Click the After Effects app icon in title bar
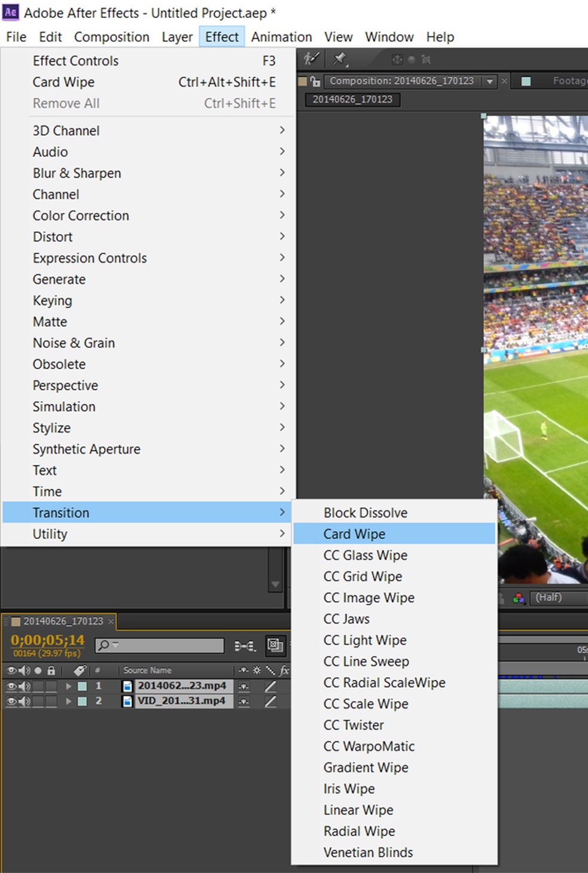The image size is (588, 873). point(11,12)
